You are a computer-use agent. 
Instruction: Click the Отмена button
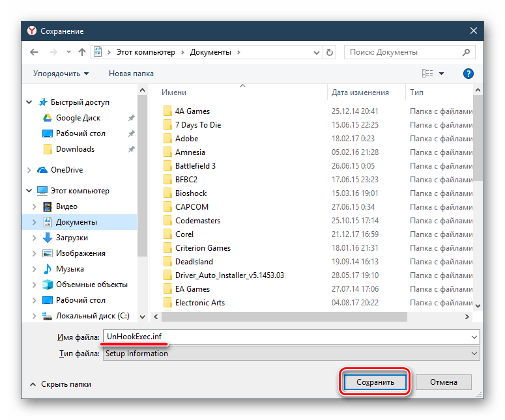(x=444, y=382)
